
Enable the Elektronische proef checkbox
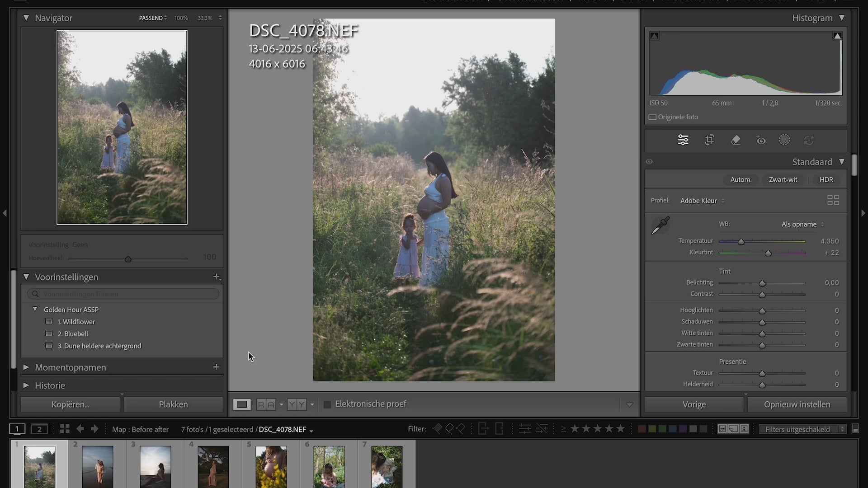pos(327,404)
